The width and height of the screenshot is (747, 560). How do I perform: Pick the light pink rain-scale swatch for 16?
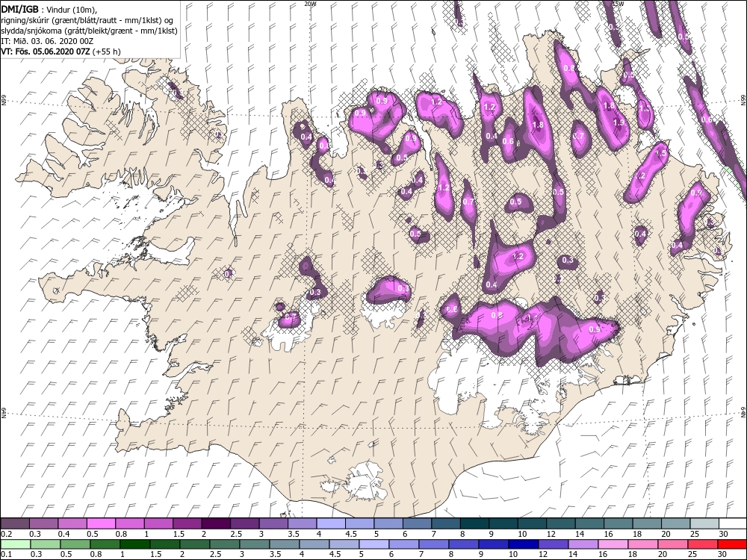tap(613, 544)
